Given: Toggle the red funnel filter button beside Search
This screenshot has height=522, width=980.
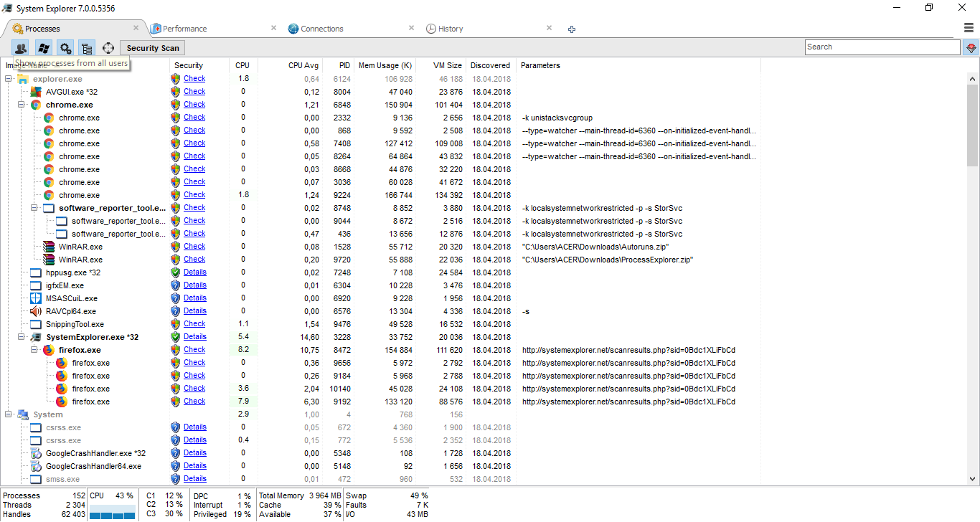Looking at the screenshot, I should 971,47.
